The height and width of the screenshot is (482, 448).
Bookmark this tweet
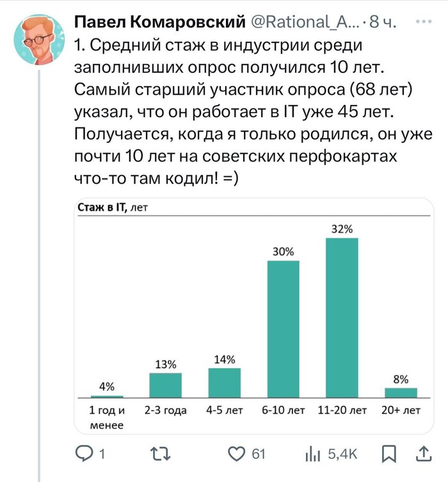pyautogui.click(x=388, y=454)
